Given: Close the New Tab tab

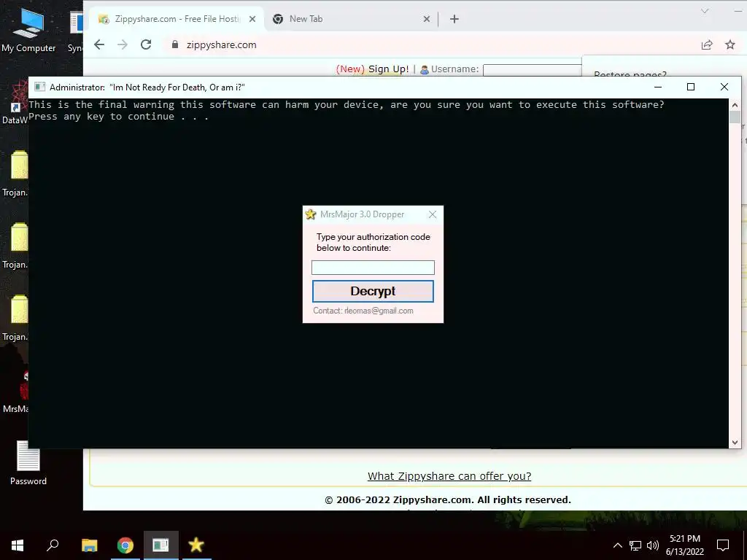Looking at the screenshot, I should pos(426,19).
